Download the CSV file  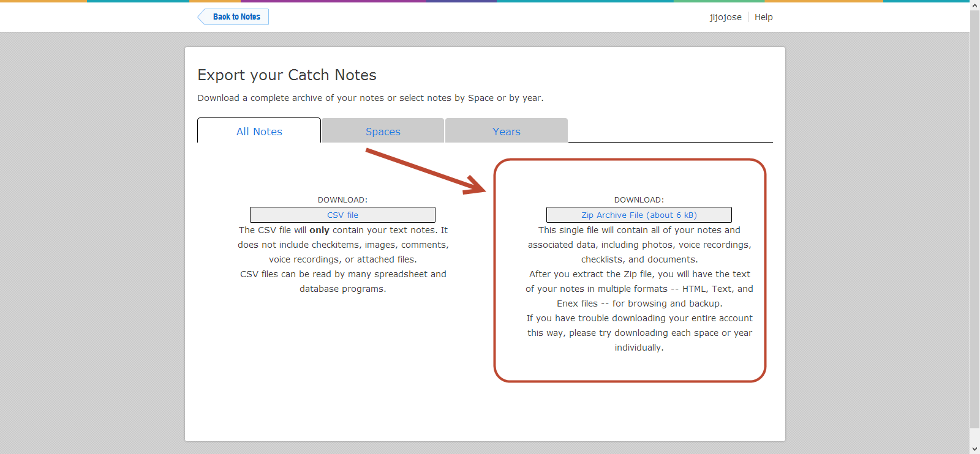click(x=342, y=215)
